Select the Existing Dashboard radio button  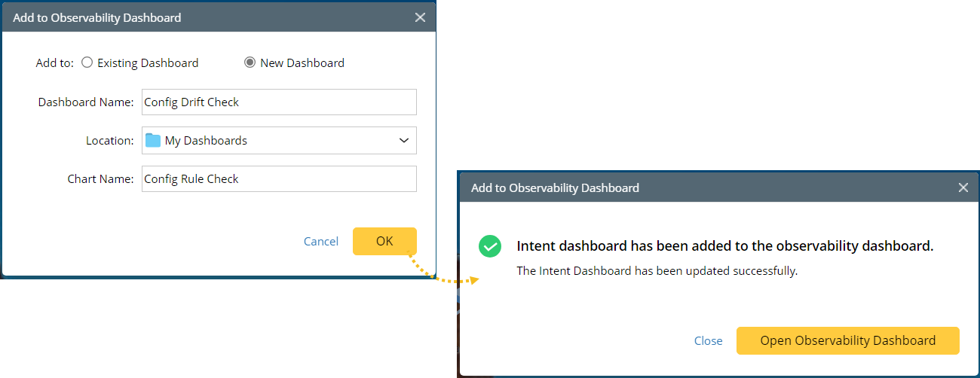pyautogui.click(x=87, y=62)
